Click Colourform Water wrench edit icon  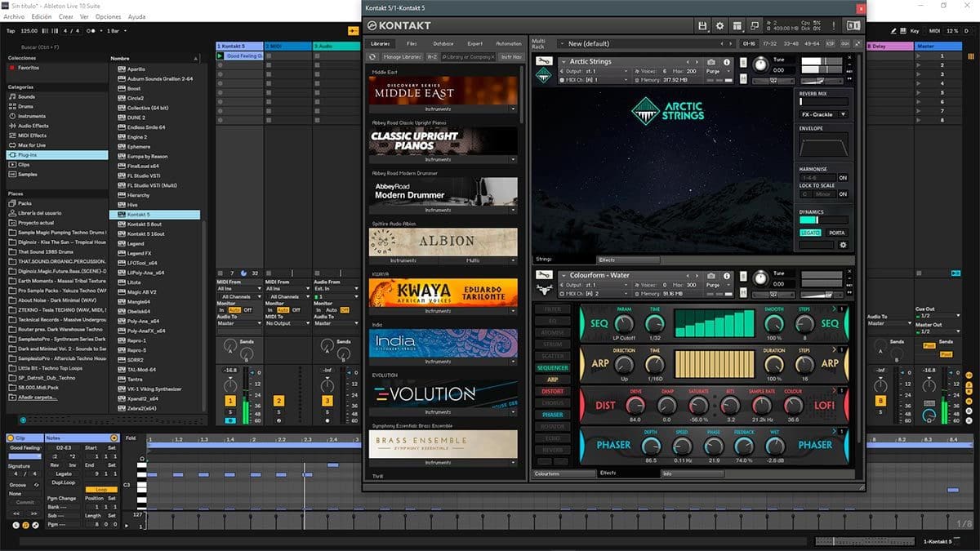coord(542,275)
